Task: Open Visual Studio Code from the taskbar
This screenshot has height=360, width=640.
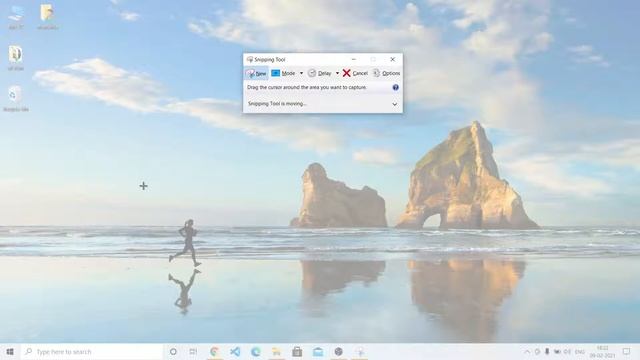Action: tap(235, 351)
